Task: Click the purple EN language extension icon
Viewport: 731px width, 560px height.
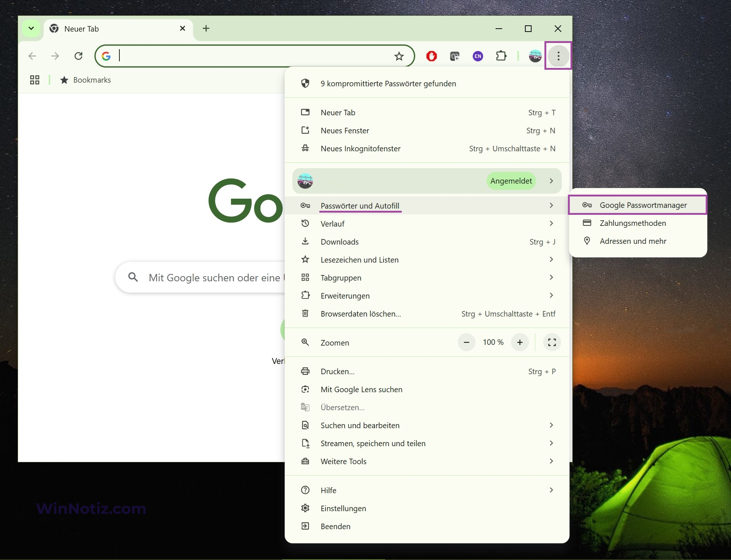Action: pos(478,56)
